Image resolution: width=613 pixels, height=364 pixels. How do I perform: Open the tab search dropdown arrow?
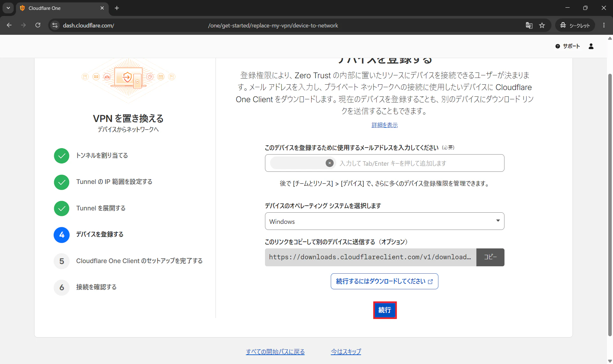pyautogui.click(x=8, y=8)
